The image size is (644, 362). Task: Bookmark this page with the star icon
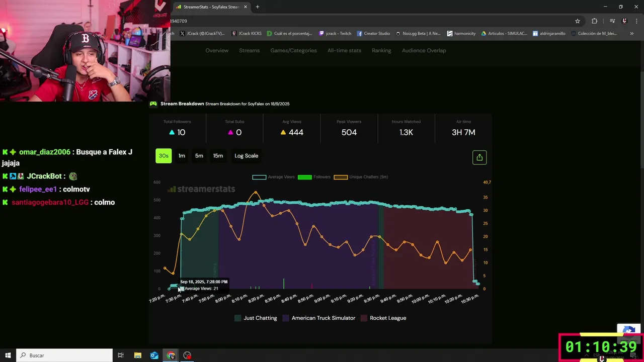(578, 21)
